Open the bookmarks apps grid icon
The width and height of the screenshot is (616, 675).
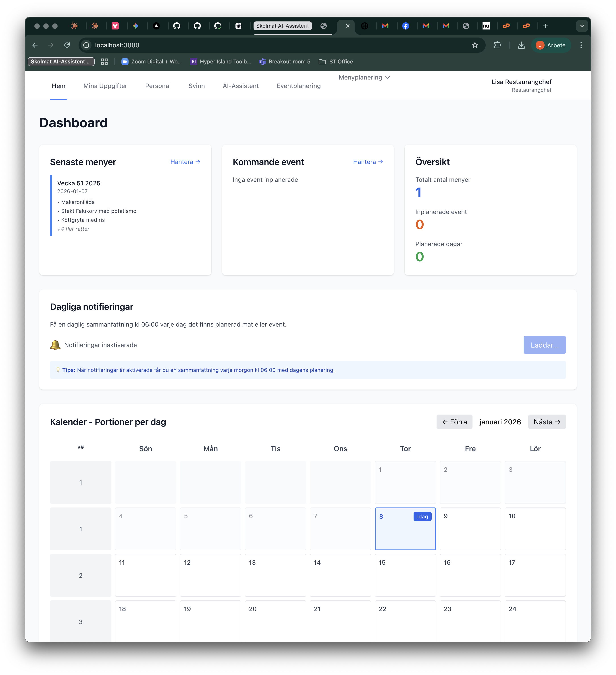[104, 62]
